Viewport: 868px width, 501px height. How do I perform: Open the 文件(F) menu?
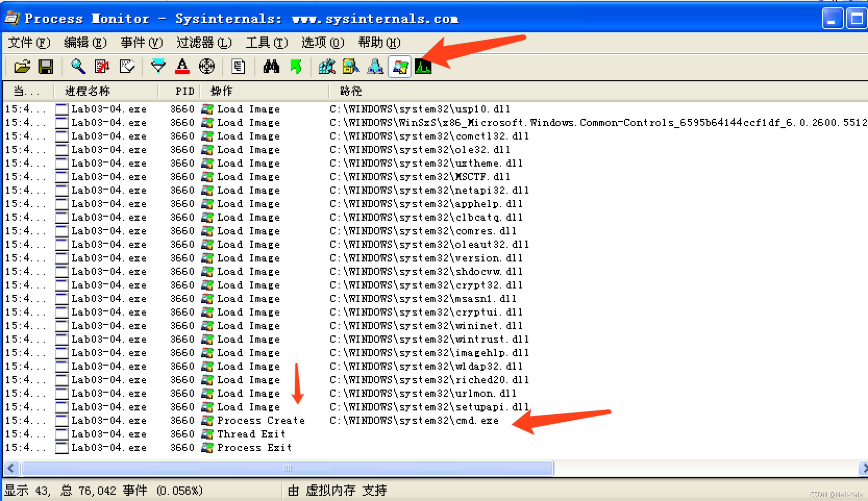[x=29, y=43]
